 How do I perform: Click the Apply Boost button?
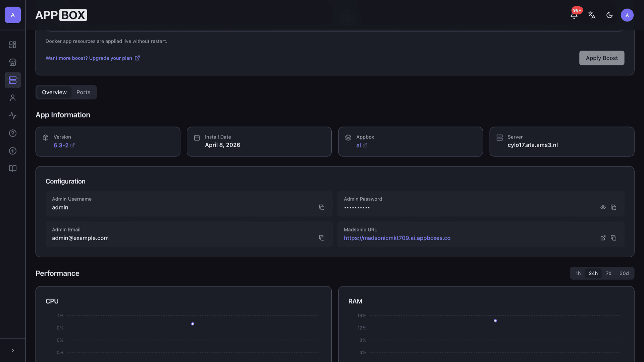(x=601, y=58)
